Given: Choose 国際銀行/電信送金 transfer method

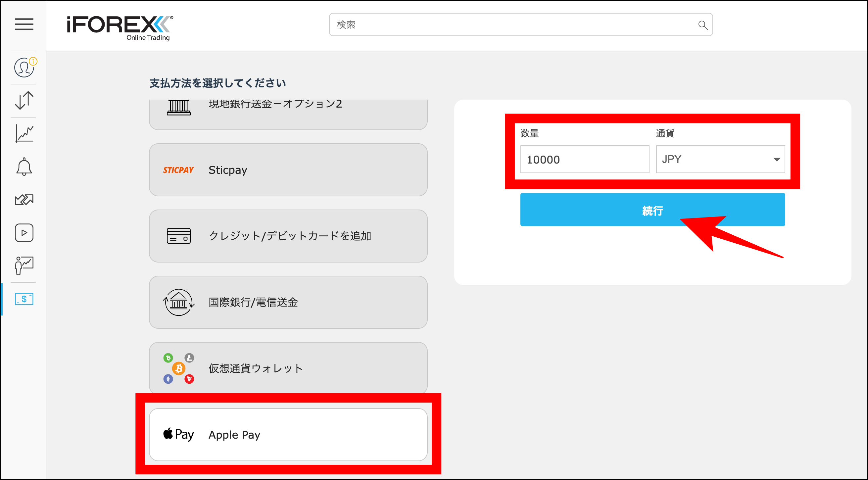Looking at the screenshot, I should [288, 302].
